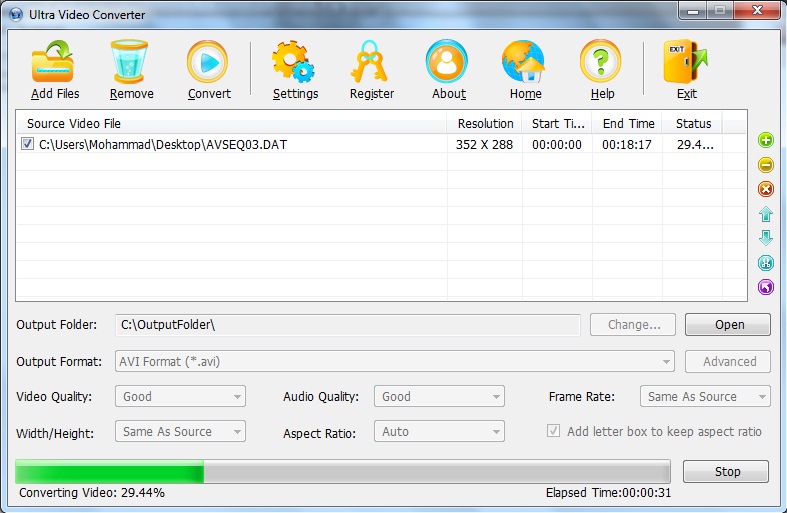
Task: Select the C:\Users\Mohammad\Desktop\AVSEQ03.DAT row
Action: [381, 145]
